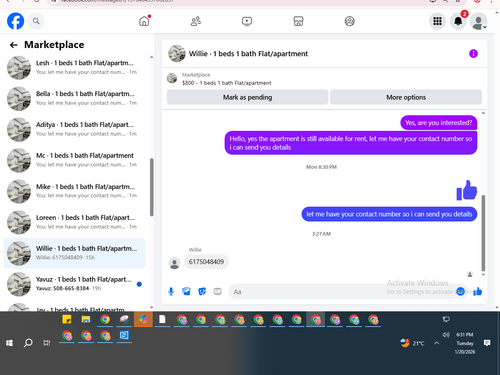Open the Mike conversation
Viewport: 500px width, 375px height.
(x=75, y=191)
